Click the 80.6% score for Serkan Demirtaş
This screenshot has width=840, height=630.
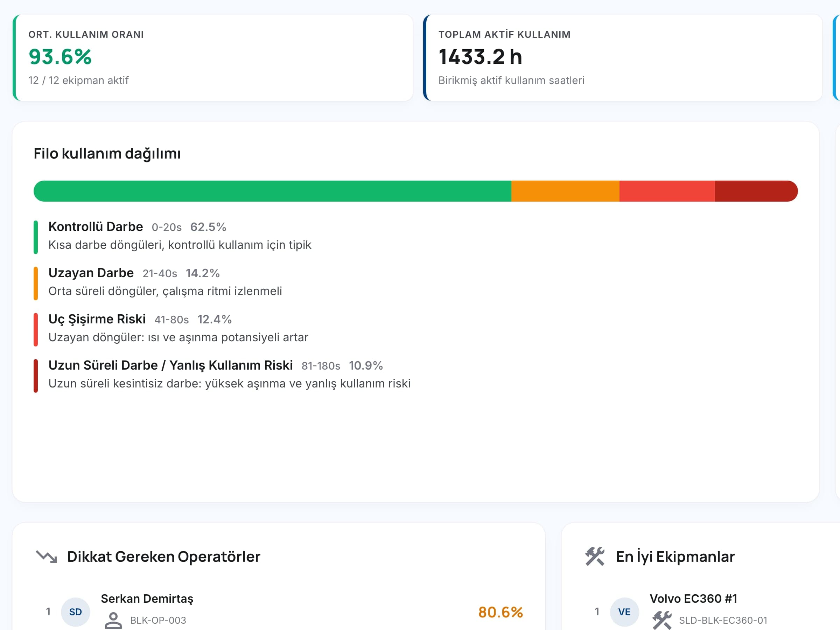500,612
